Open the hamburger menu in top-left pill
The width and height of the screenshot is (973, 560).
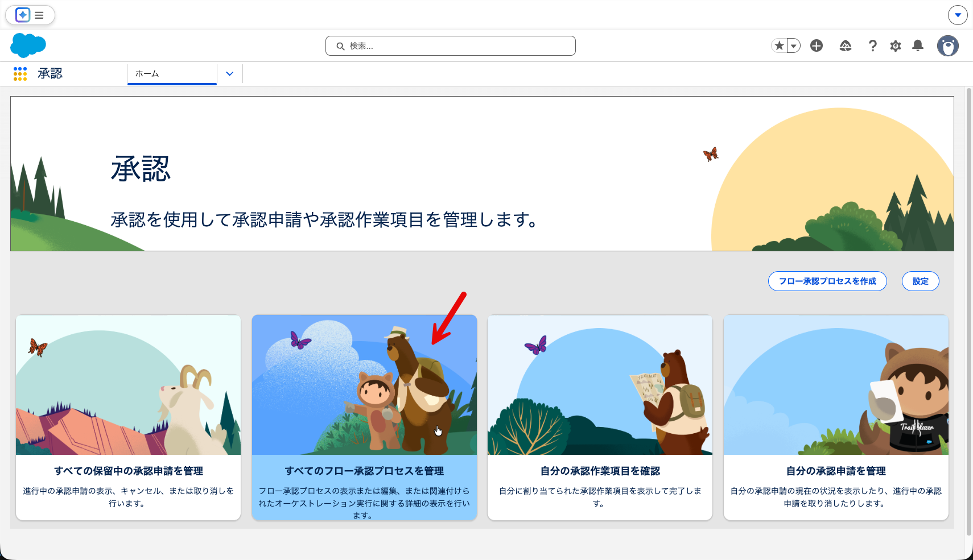click(39, 15)
